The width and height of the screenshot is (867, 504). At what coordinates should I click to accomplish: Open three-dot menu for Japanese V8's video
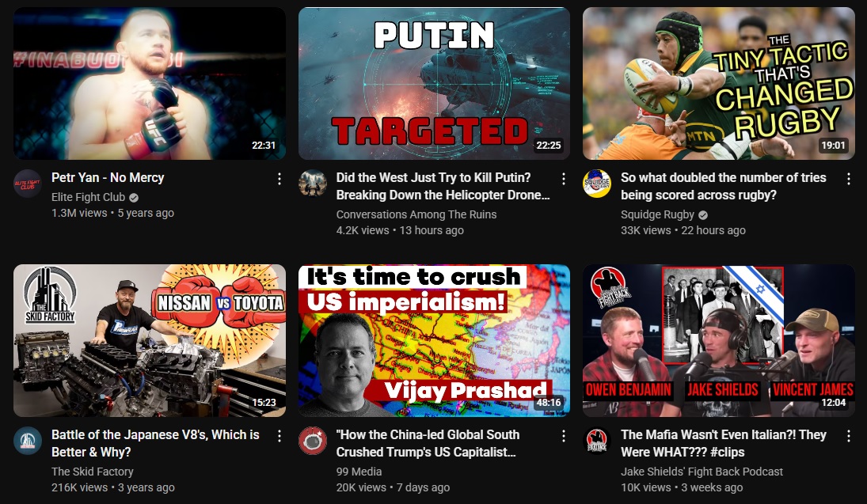click(x=279, y=436)
